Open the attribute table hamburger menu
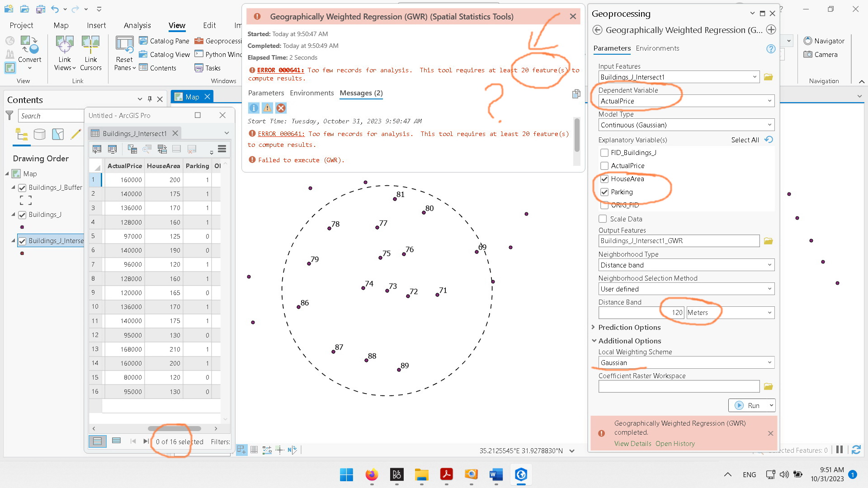 click(222, 149)
